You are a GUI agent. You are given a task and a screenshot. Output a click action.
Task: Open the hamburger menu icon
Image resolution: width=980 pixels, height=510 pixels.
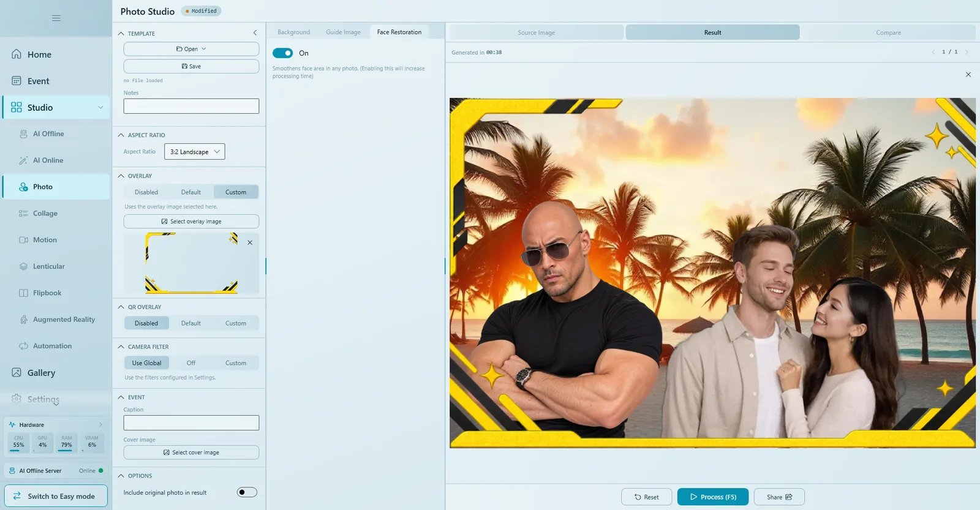click(56, 18)
